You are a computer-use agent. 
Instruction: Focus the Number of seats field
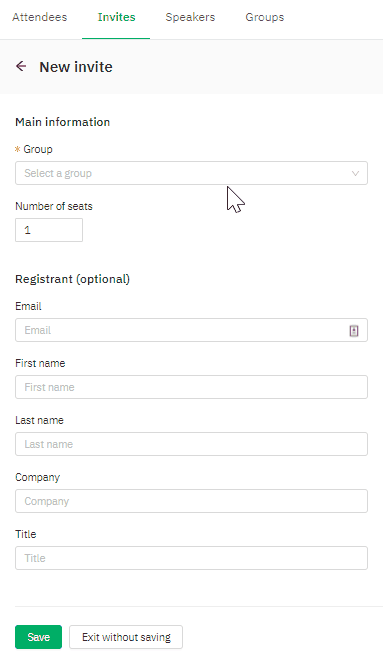pyautogui.click(x=49, y=230)
